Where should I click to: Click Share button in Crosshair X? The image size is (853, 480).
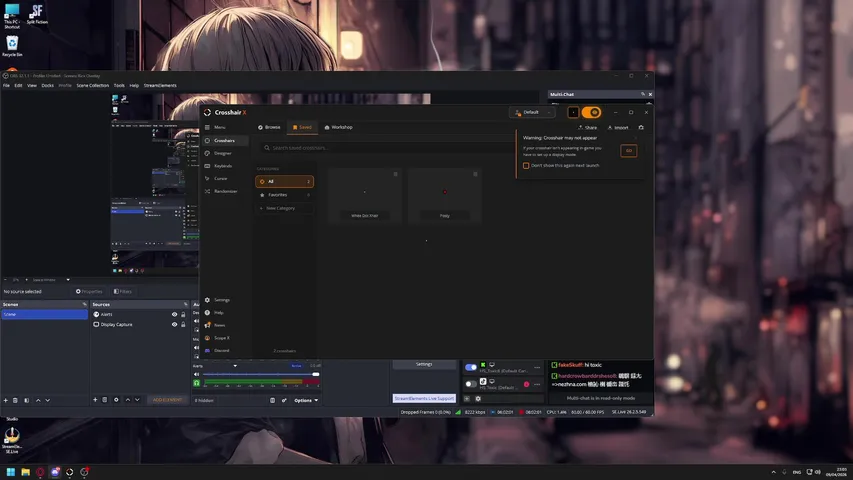[588, 127]
